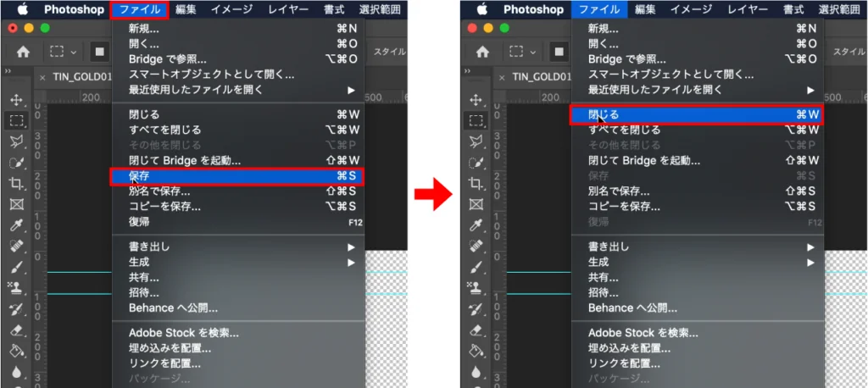The height and width of the screenshot is (388, 868).
Task: Expand 書き出し submenu in right window
Action: coord(810,247)
